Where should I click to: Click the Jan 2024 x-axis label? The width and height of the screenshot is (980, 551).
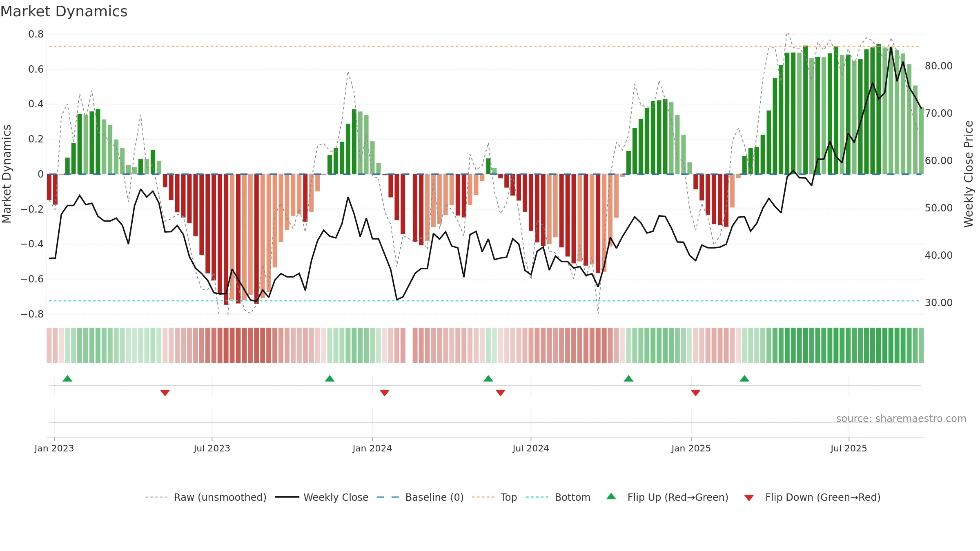tap(372, 448)
